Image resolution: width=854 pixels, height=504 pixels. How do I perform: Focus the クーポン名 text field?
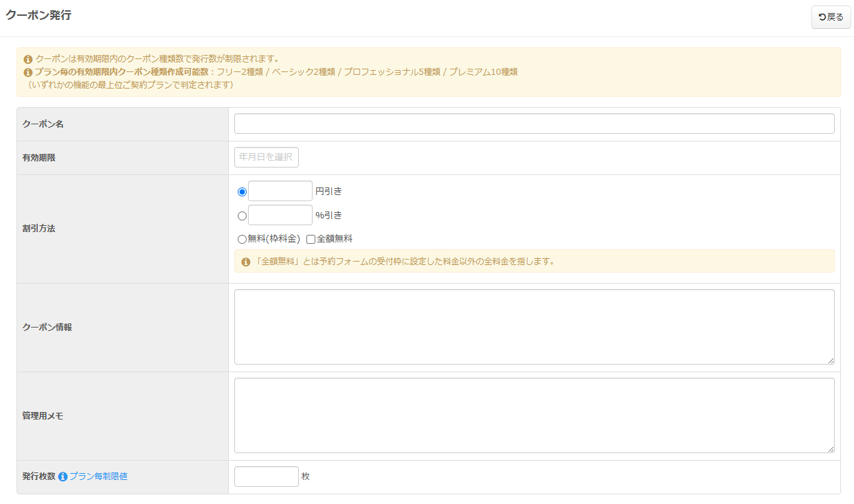pos(534,124)
